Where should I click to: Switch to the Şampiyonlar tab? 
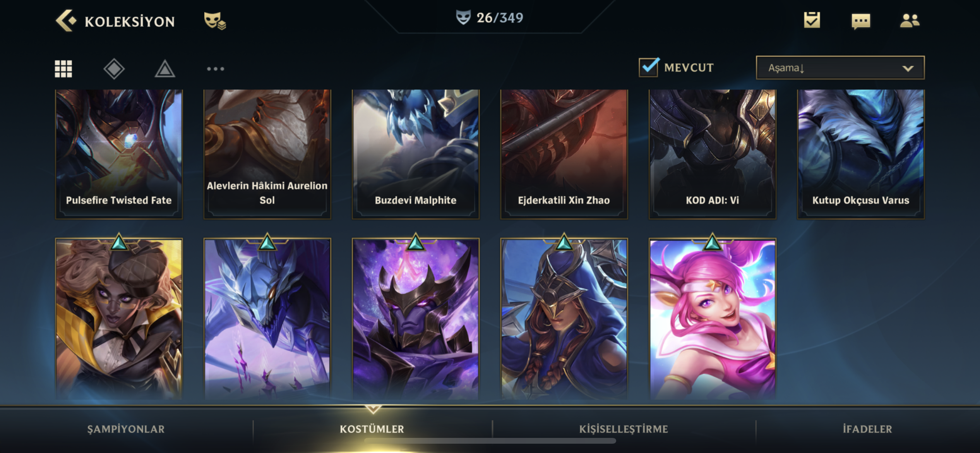126,429
